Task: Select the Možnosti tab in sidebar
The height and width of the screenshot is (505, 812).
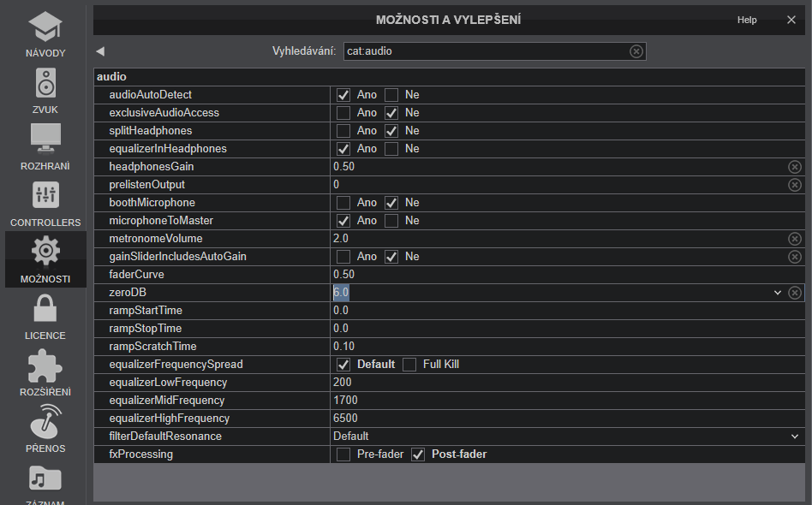Action: click(x=45, y=260)
